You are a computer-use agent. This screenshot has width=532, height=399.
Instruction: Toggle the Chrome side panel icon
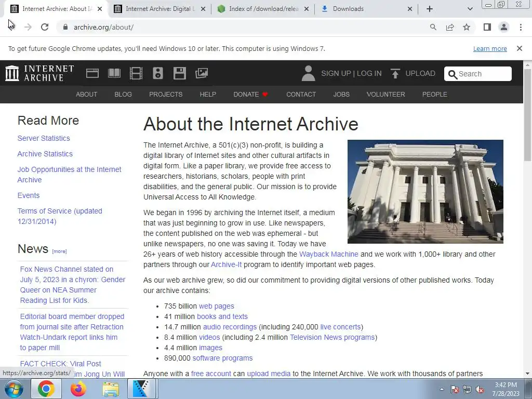click(x=487, y=27)
